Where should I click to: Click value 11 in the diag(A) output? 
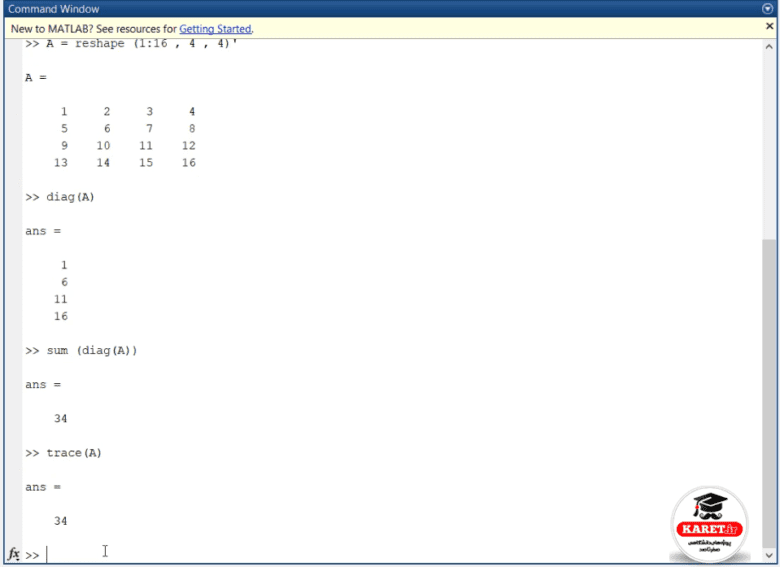click(x=61, y=299)
